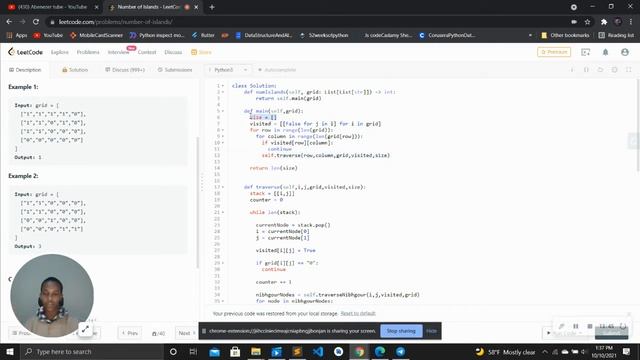Image resolution: width=640 pixels, height=360 pixels.
Task: Open a new browser tab
Action: click(x=212, y=7)
